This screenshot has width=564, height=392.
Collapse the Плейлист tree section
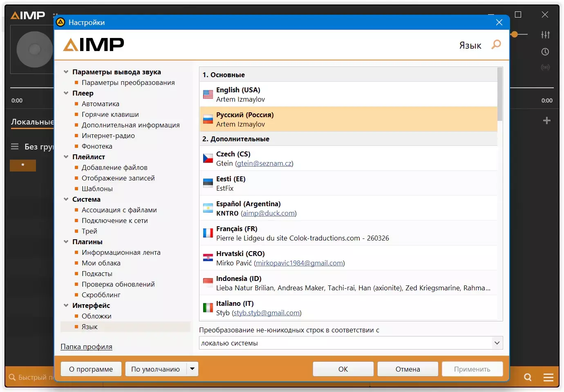point(66,157)
